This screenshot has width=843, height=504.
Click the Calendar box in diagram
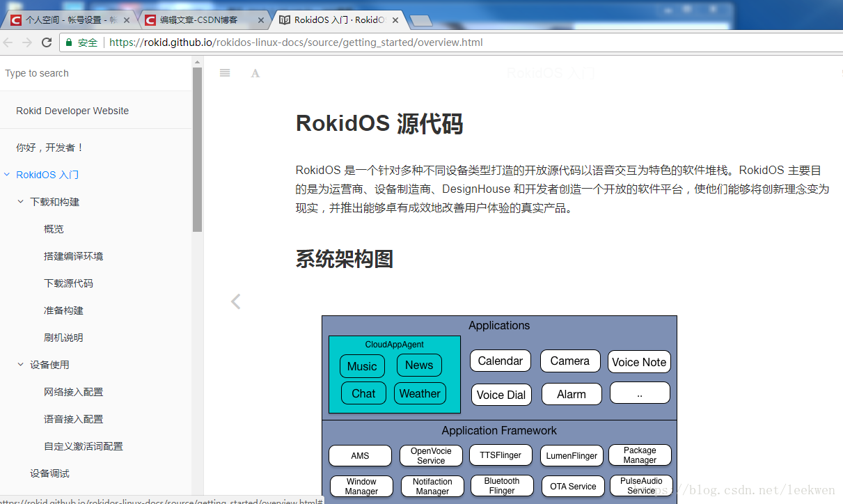(x=501, y=361)
